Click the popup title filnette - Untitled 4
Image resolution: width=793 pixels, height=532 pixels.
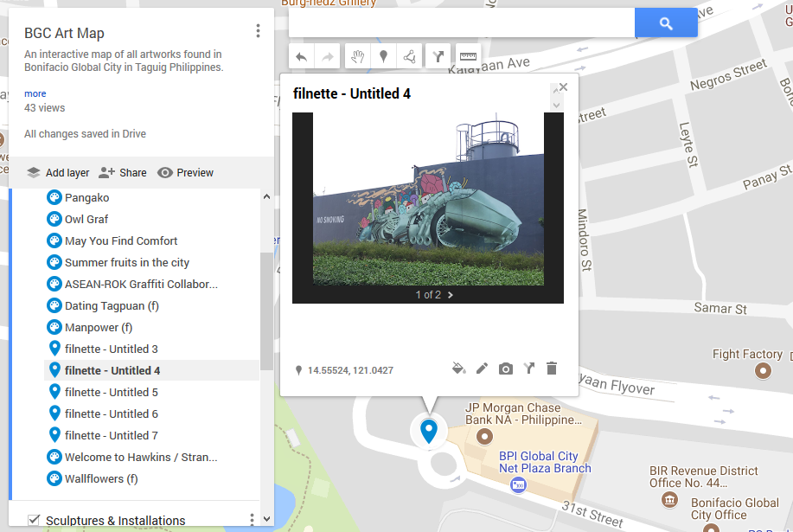click(x=352, y=93)
